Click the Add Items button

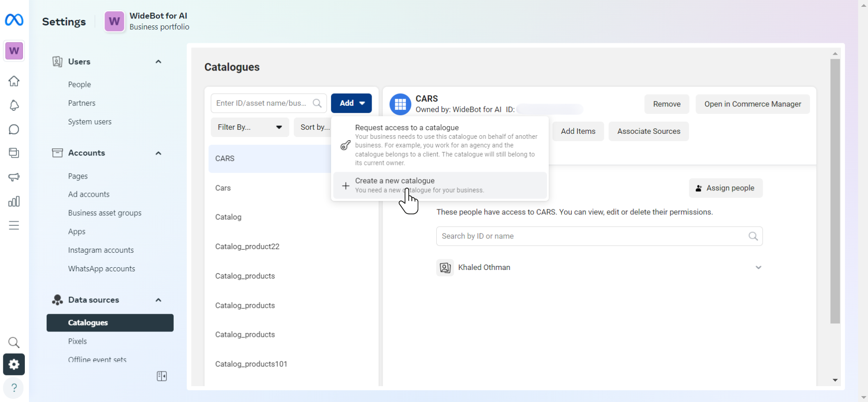coord(578,131)
